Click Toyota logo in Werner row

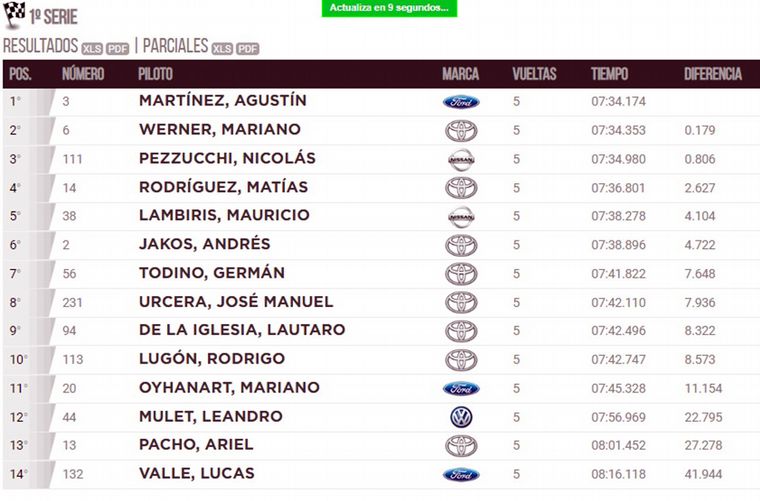click(461, 131)
